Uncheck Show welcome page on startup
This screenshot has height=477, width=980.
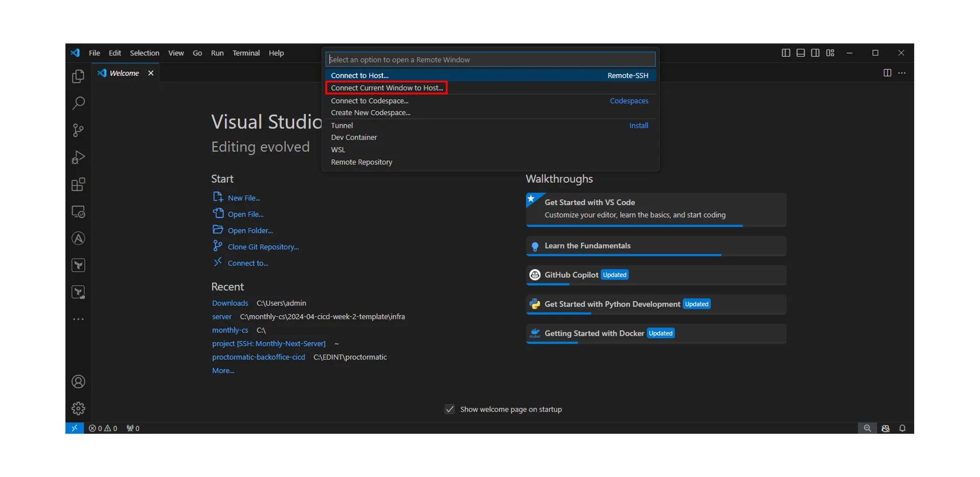coord(449,409)
